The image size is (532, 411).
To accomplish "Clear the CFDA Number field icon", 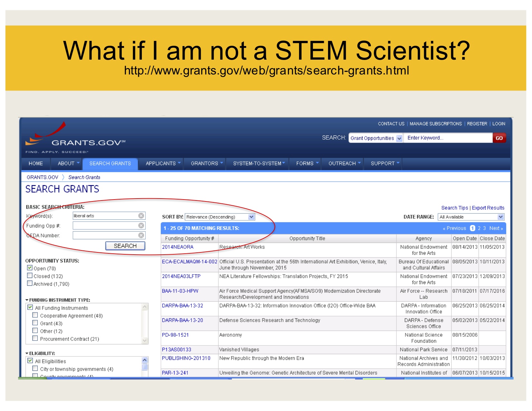I will click(141, 235).
